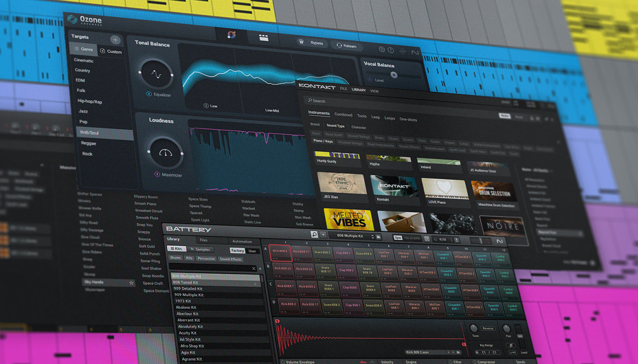Clear Battery search with the X icon
Viewport: 638px width, 364px height.
point(254,268)
